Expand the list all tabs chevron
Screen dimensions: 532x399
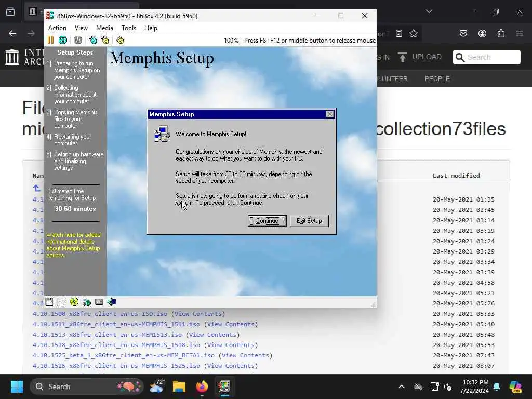(429, 11)
